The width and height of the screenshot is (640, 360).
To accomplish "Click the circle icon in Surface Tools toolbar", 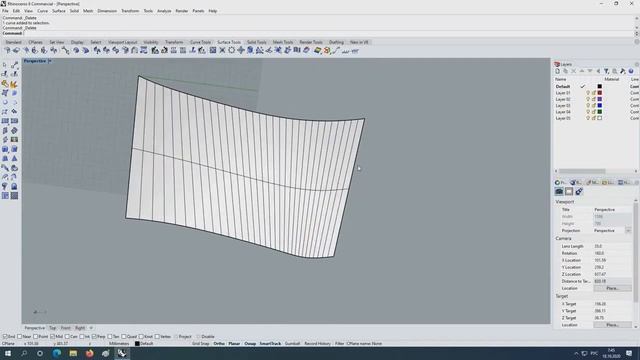I will (x=231, y=51).
